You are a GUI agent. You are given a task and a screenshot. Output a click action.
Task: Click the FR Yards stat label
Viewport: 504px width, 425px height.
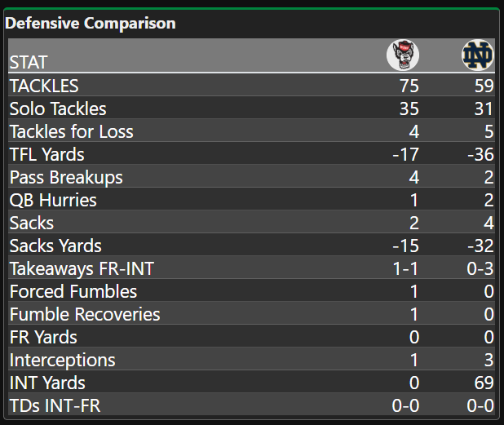tap(43, 337)
